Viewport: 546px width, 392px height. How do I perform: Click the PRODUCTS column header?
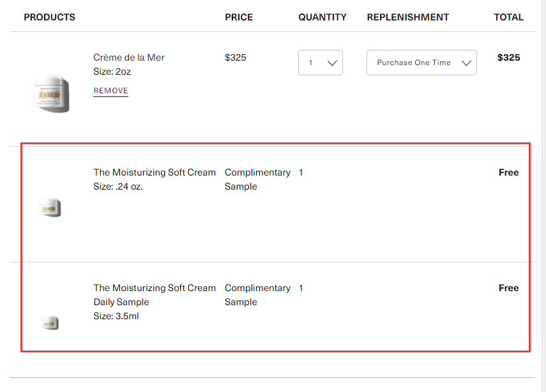(x=49, y=17)
